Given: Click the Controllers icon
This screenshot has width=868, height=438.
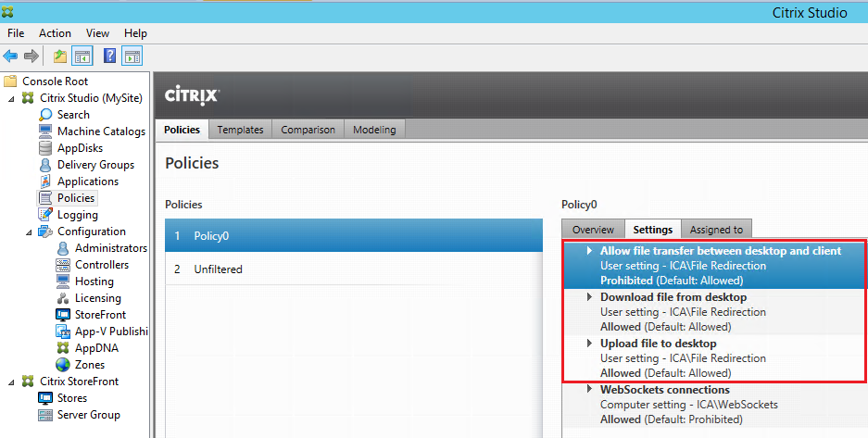Looking at the screenshot, I should pos(63,265).
